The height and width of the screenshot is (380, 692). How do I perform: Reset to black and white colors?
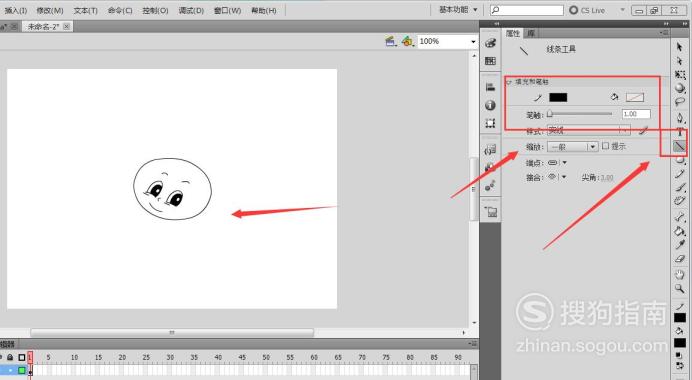pyautogui.click(x=680, y=355)
